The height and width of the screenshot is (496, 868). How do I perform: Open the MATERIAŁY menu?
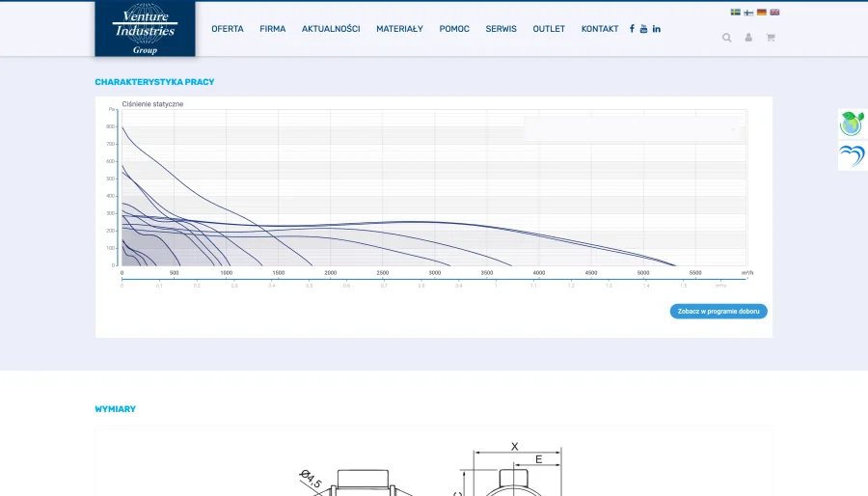(399, 29)
